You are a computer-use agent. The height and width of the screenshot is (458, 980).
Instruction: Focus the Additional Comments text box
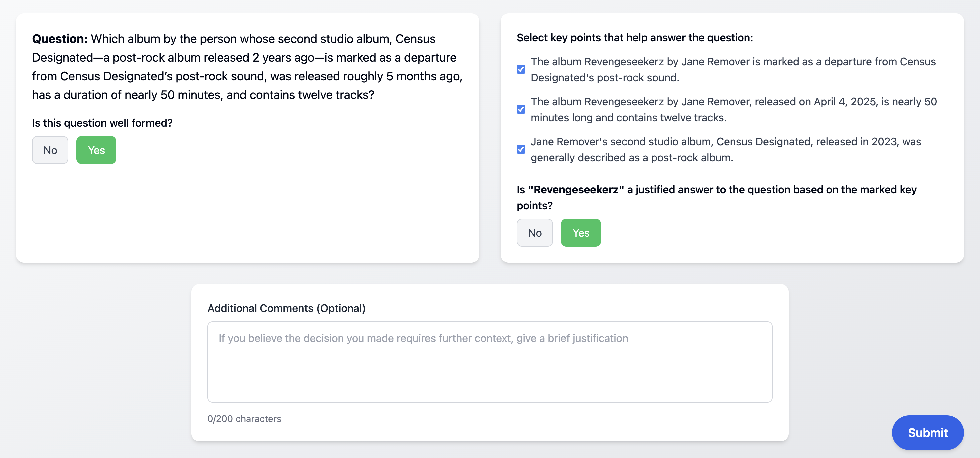490,362
